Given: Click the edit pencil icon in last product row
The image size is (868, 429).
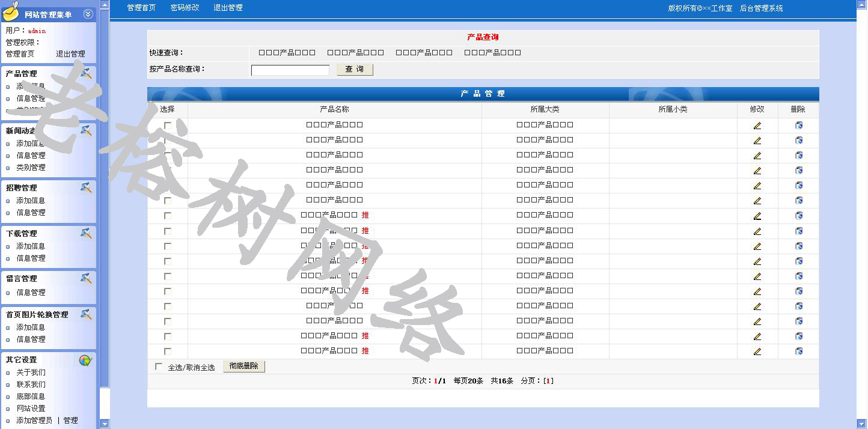Looking at the screenshot, I should click(x=757, y=351).
